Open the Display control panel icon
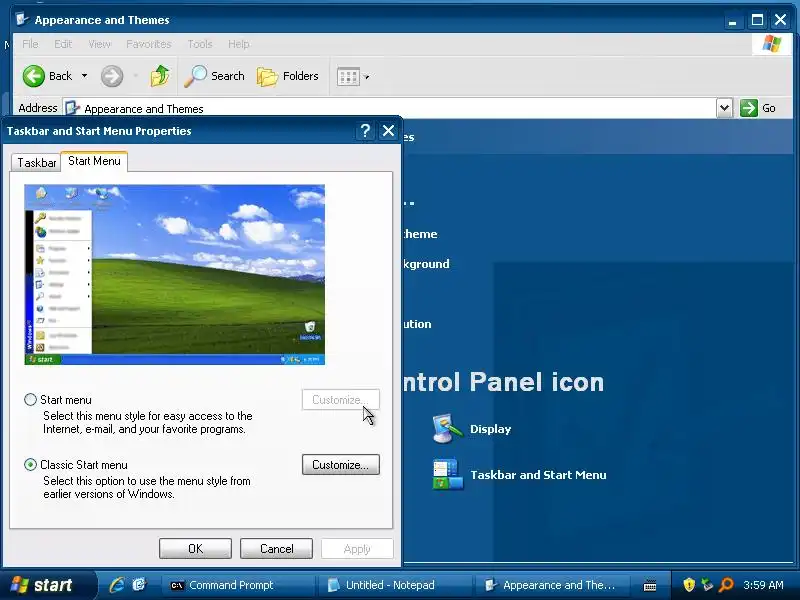The height and width of the screenshot is (600, 800). pos(447,429)
